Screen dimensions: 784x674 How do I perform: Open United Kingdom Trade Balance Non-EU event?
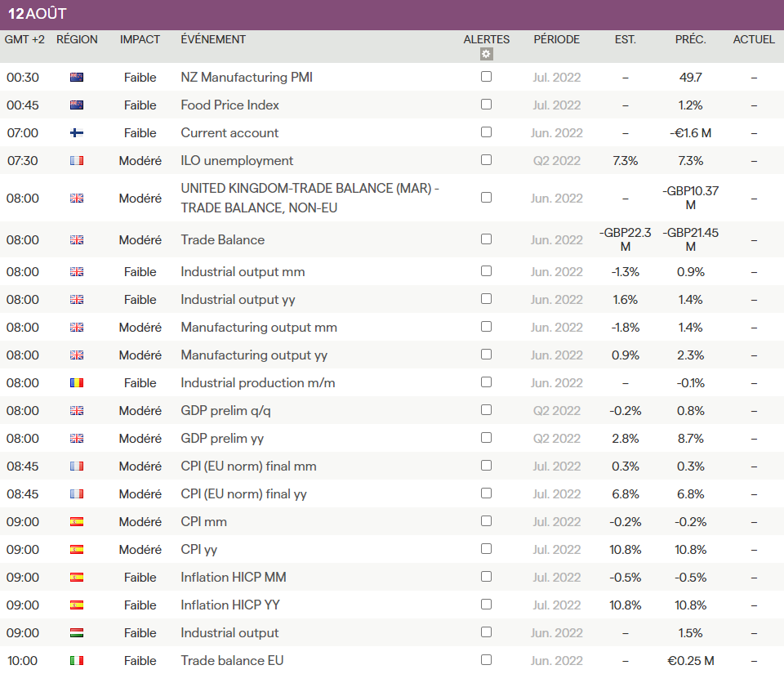click(x=310, y=198)
